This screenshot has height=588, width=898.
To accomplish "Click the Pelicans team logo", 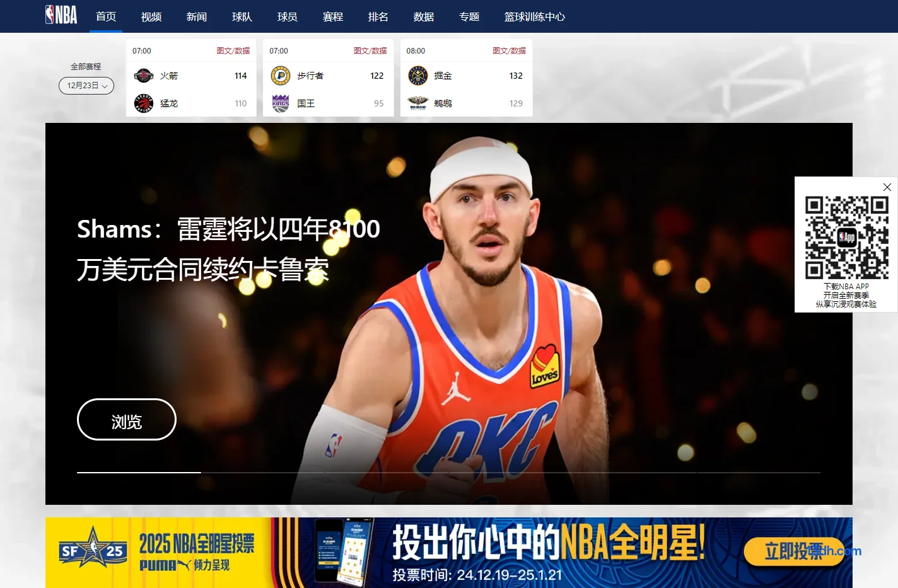I will (418, 103).
